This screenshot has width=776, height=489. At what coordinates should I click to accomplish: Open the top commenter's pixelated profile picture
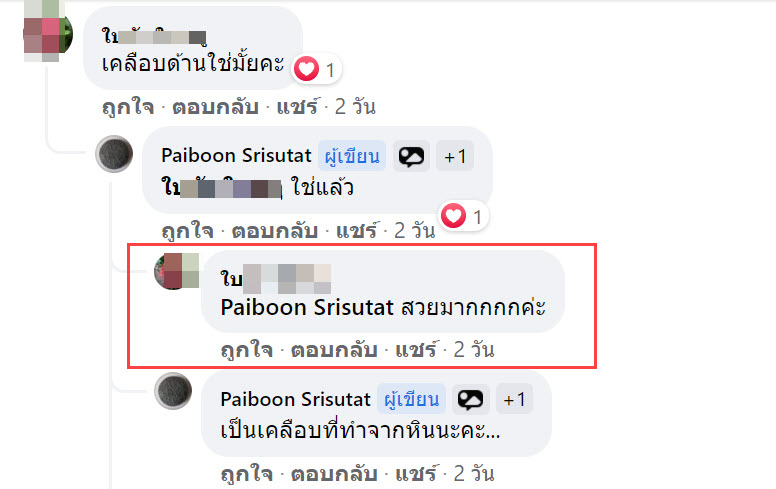pyautogui.click(x=48, y=33)
